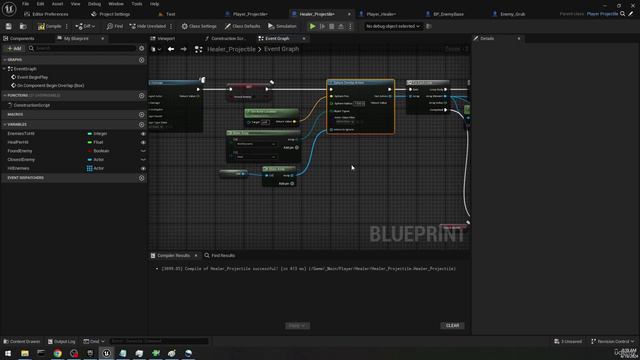Viewport: 640px width, 360px height.
Task: Open the Tools menu
Action: click(137, 4)
